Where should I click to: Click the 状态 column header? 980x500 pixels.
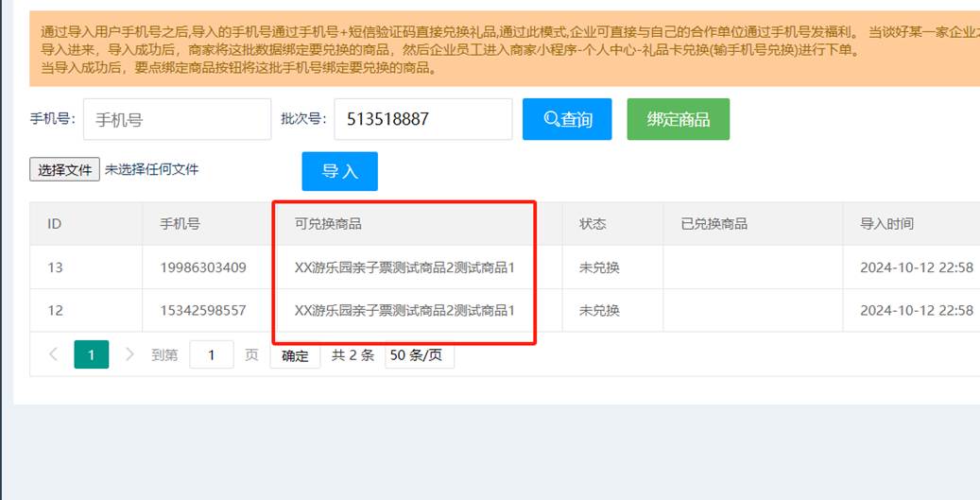click(593, 224)
